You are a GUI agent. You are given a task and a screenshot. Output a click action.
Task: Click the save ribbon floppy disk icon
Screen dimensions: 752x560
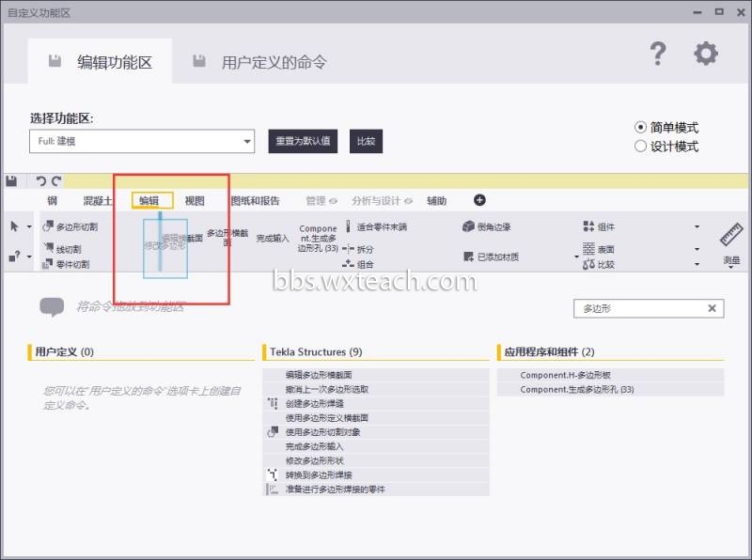pos(11,180)
